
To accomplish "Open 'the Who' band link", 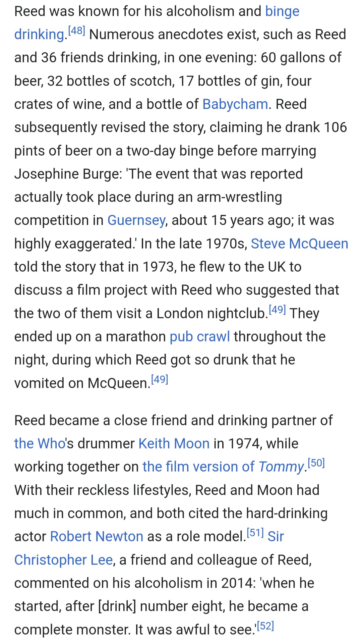I will 40,444.
